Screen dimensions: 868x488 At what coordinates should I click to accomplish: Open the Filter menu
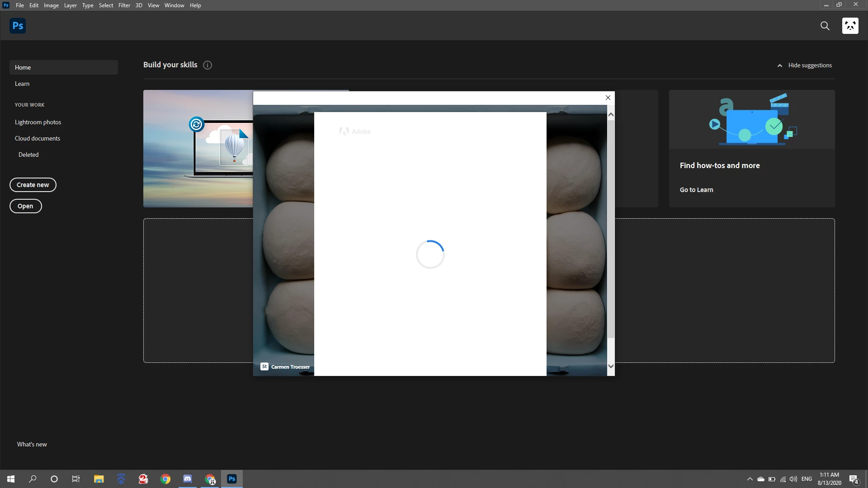[124, 5]
